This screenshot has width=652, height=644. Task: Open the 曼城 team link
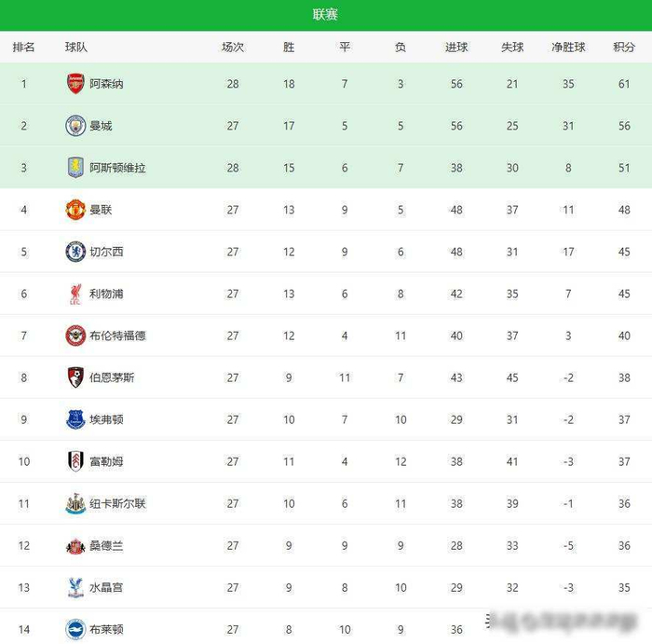tap(101, 126)
